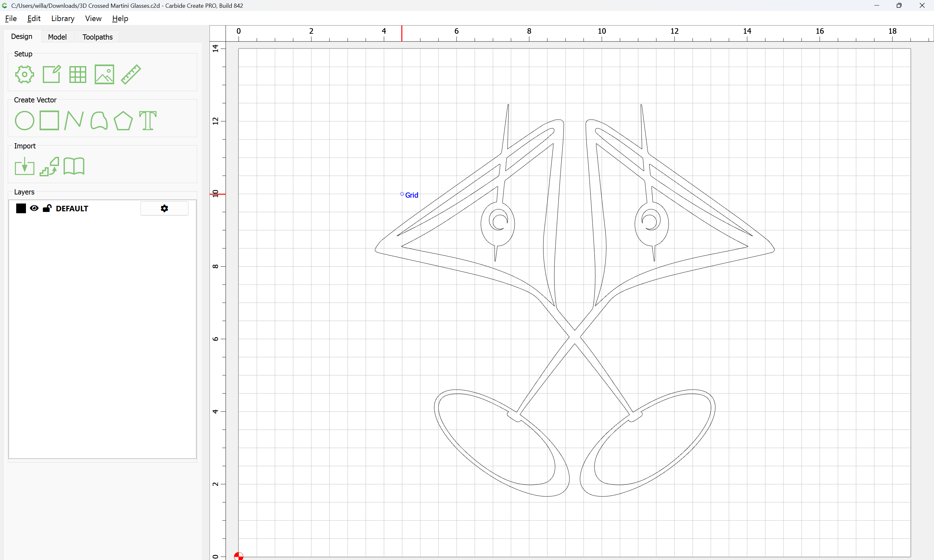Viewport: 934px width, 560px height.
Task: Select the Circle vector tool
Action: click(25, 121)
